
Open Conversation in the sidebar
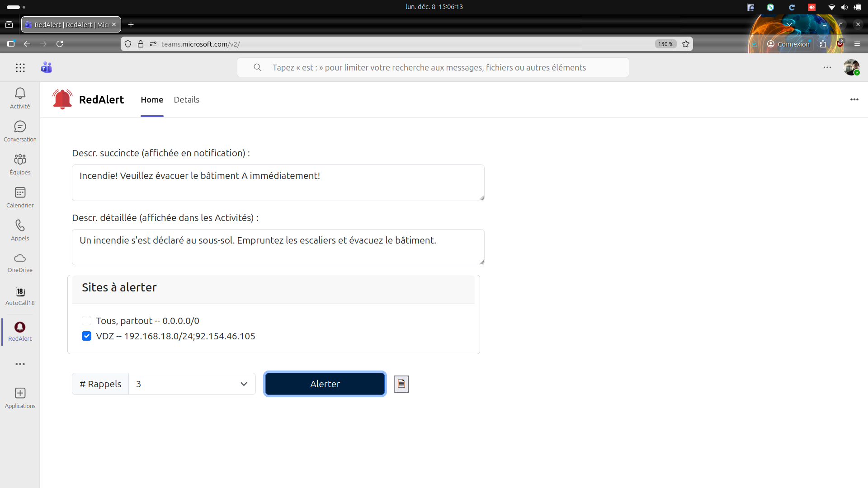(20, 127)
